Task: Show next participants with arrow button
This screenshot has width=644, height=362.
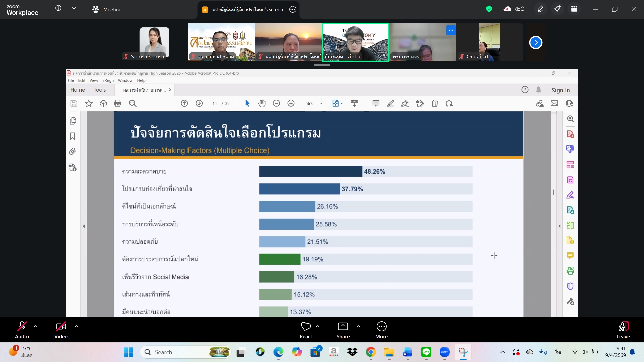Action: pos(535,43)
